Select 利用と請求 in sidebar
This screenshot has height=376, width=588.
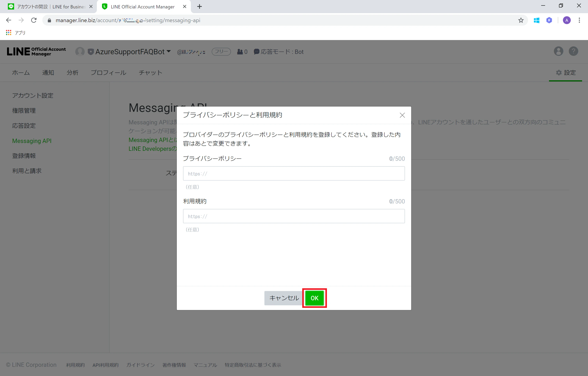tap(27, 171)
